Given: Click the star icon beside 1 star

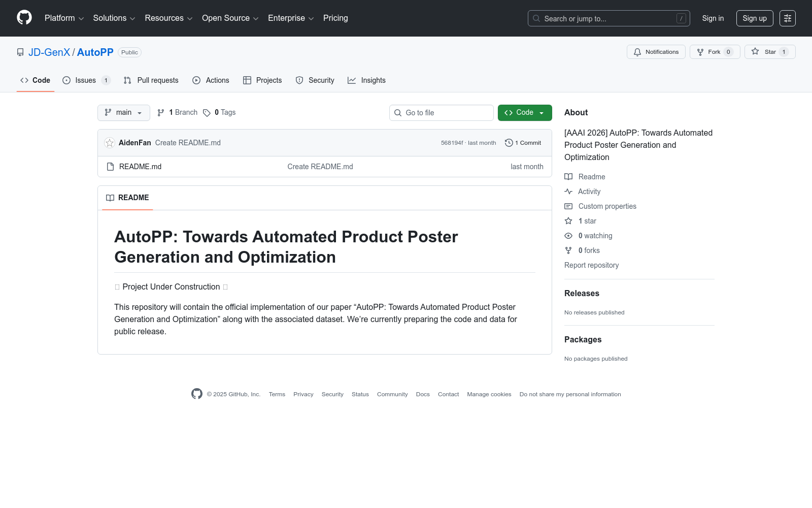Looking at the screenshot, I should [x=568, y=221].
